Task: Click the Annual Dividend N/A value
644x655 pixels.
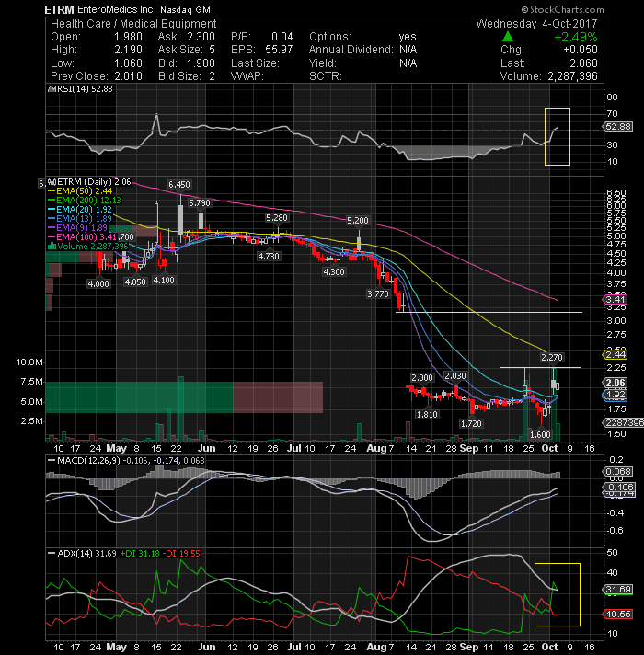Action: click(408, 50)
